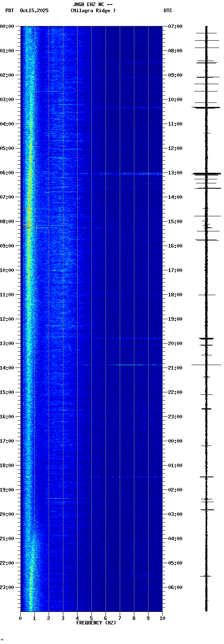Click the Oct15,2025 date label
Image resolution: width=224 pixels, height=644 pixels.
[34, 11]
